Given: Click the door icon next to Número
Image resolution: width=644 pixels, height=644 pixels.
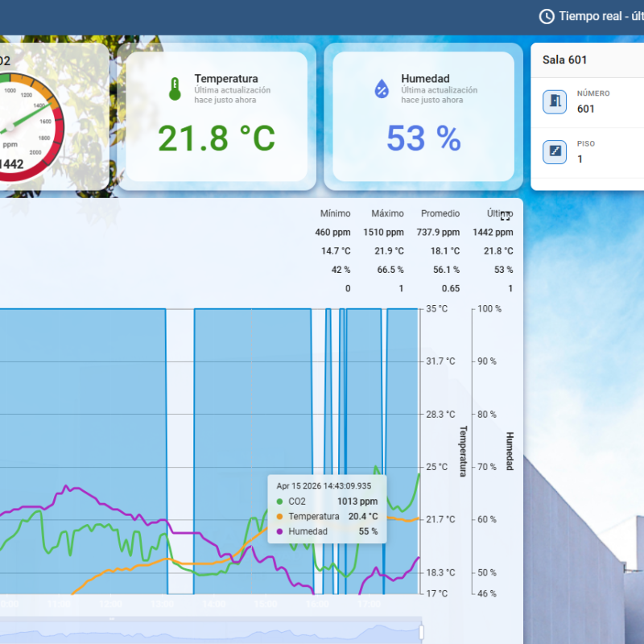Looking at the screenshot, I should (554, 102).
